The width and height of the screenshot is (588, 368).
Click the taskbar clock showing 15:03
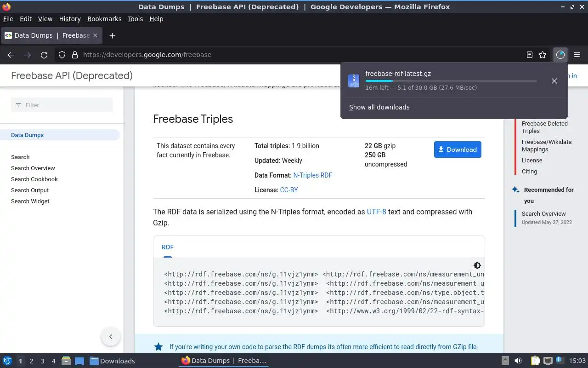[x=577, y=361]
